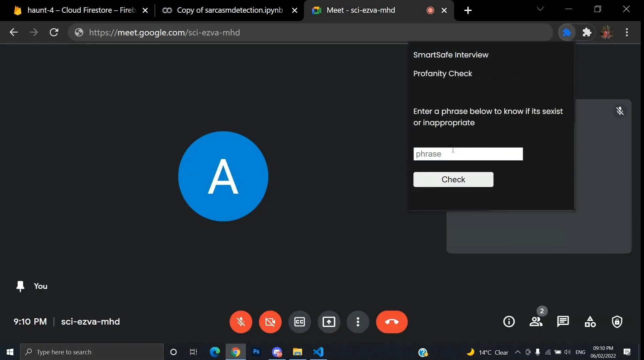Open the Chrome Extensions puzzle icon

tap(587, 32)
